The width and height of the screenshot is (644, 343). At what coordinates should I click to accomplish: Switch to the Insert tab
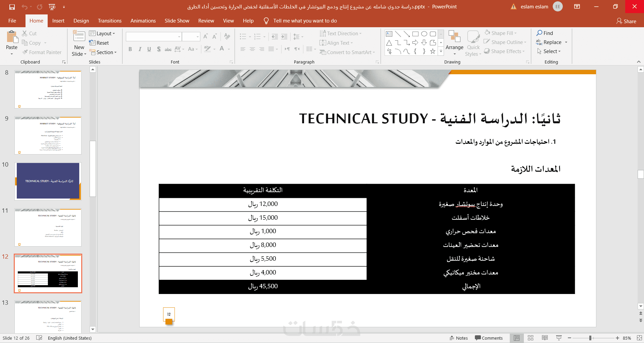[58, 21]
